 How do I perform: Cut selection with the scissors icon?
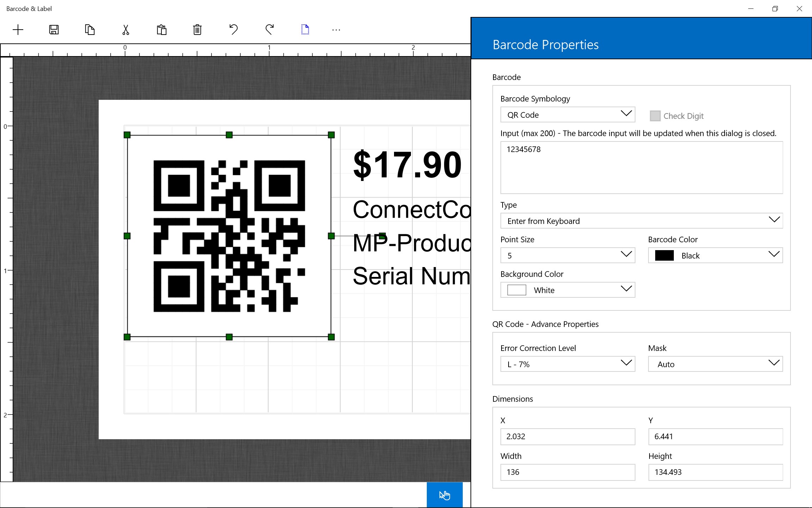tap(126, 30)
